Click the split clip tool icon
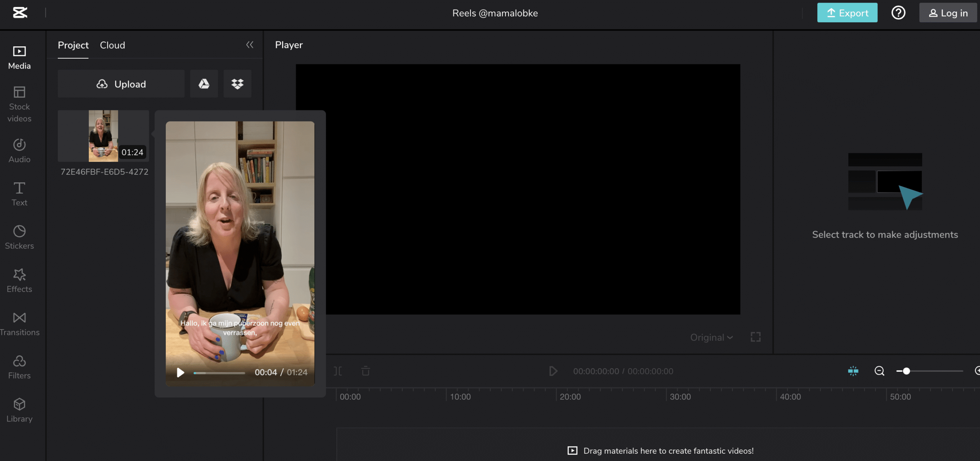The height and width of the screenshot is (461, 980). click(x=338, y=371)
